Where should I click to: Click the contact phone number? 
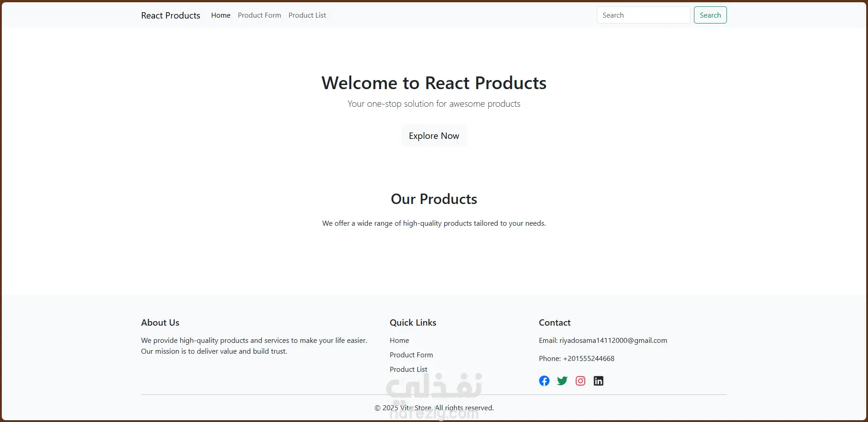point(588,359)
